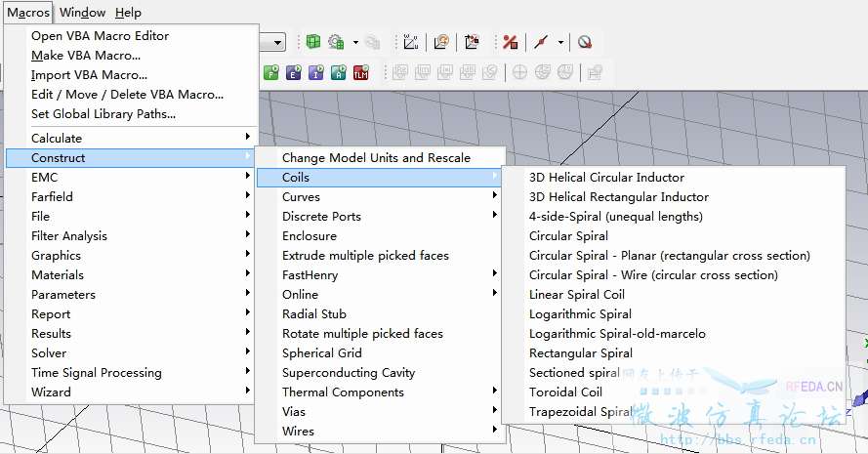Viewport: 868px width, 454px height.
Task: Open the Thermal Components entry
Action: (381, 392)
